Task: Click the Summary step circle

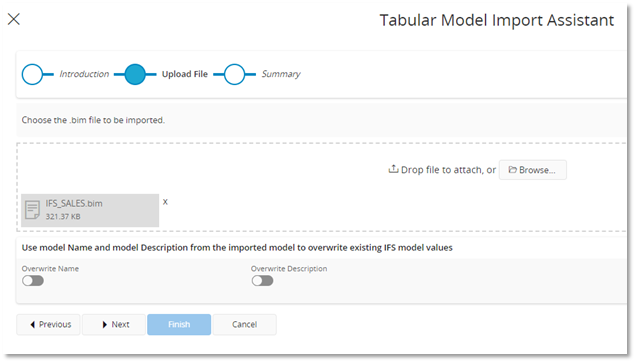Action: click(x=234, y=74)
